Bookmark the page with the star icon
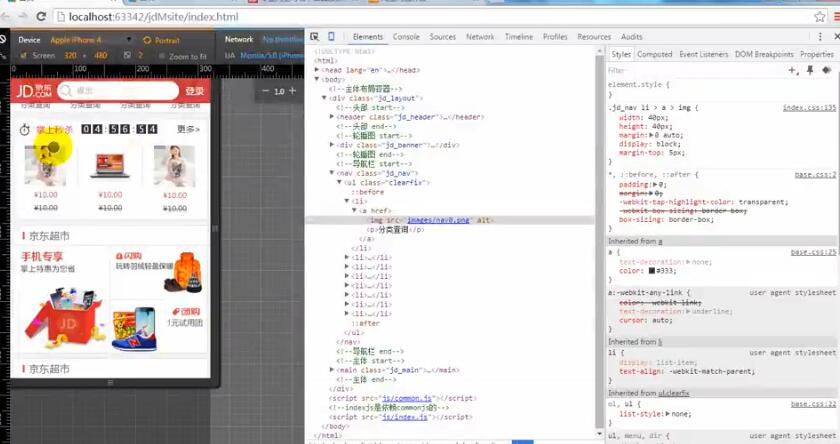This screenshot has height=444, width=840. click(820, 17)
